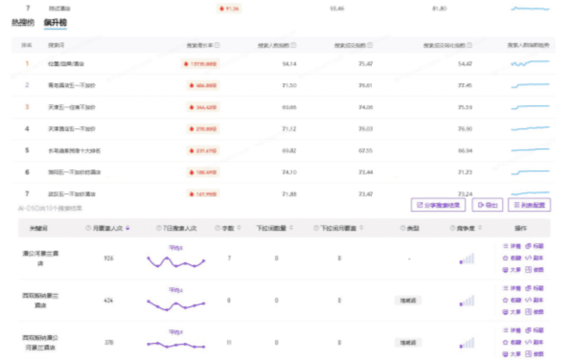Open help icon beside 竞争度 header
Screen dimensions: 570x360
pyautogui.click(x=452, y=228)
